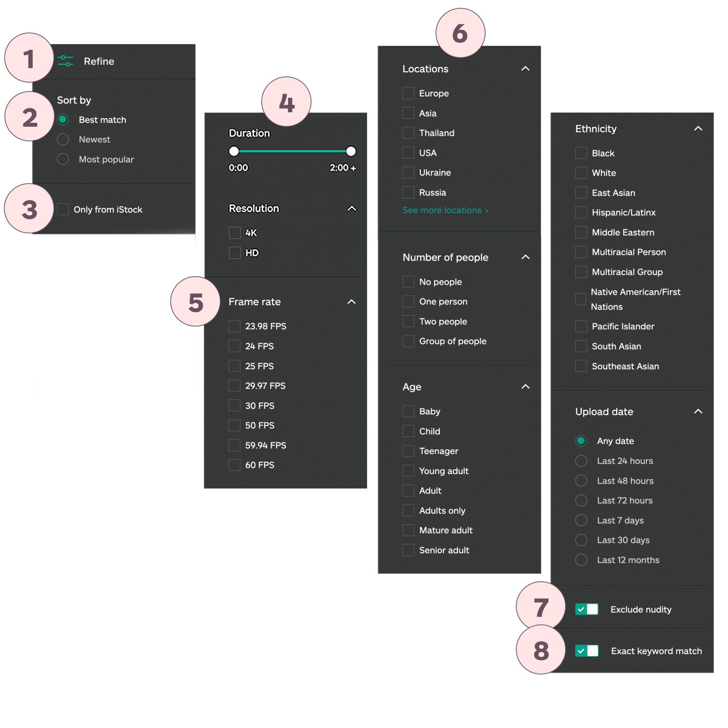Click the Refine panel header label

[99, 61]
